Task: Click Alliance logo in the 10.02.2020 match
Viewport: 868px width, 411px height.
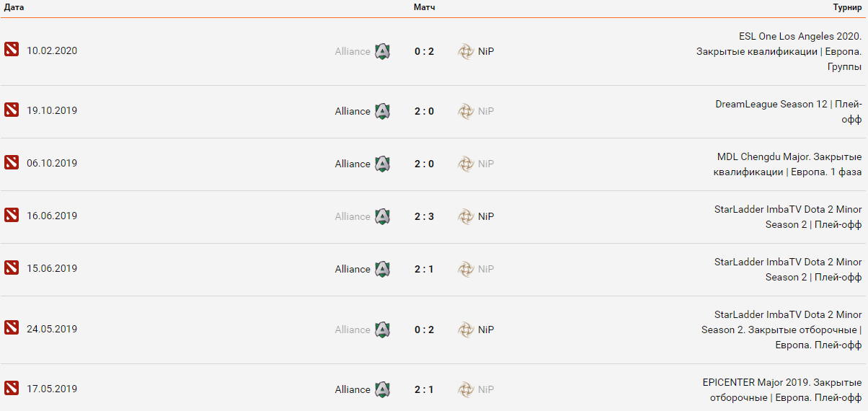Action: (382, 51)
